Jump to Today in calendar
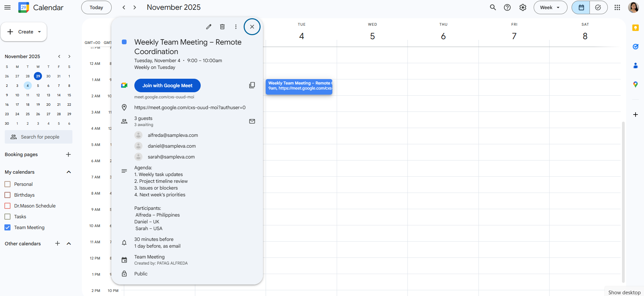644x296 pixels. pos(96,7)
